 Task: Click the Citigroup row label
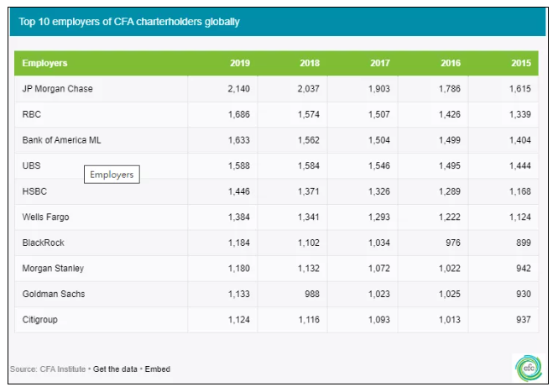(40, 319)
